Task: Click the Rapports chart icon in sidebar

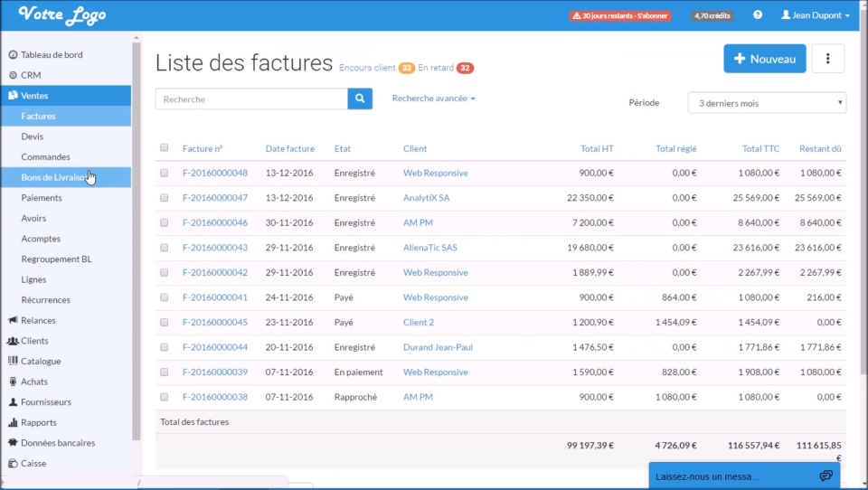Action: [x=13, y=422]
